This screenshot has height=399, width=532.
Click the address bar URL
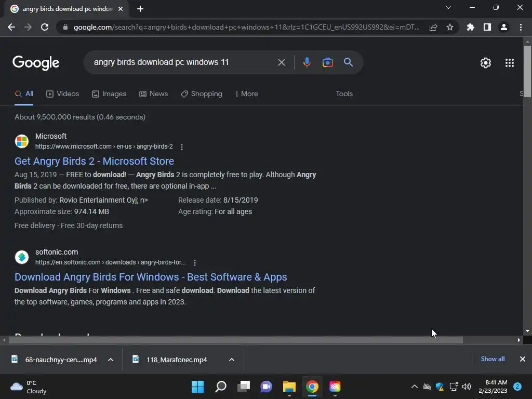tap(246, 27)
